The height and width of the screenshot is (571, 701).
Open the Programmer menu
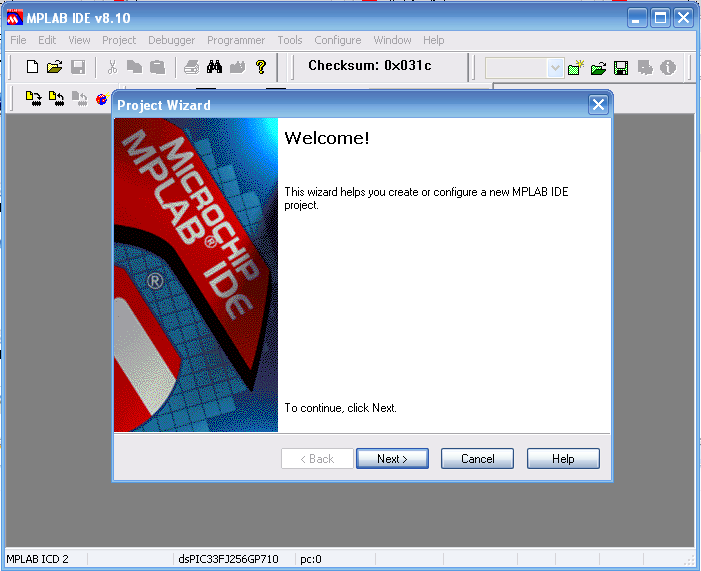tap(236, 40)
